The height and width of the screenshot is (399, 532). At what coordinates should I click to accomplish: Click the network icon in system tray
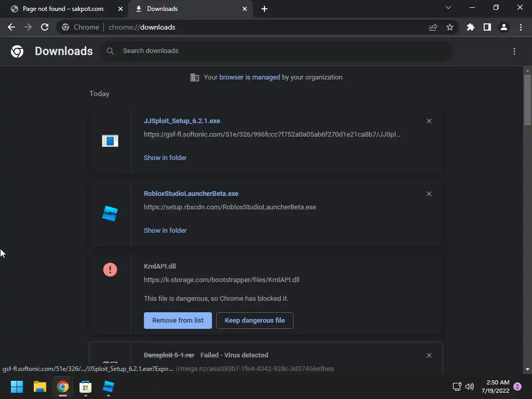[x=457, y=387]
